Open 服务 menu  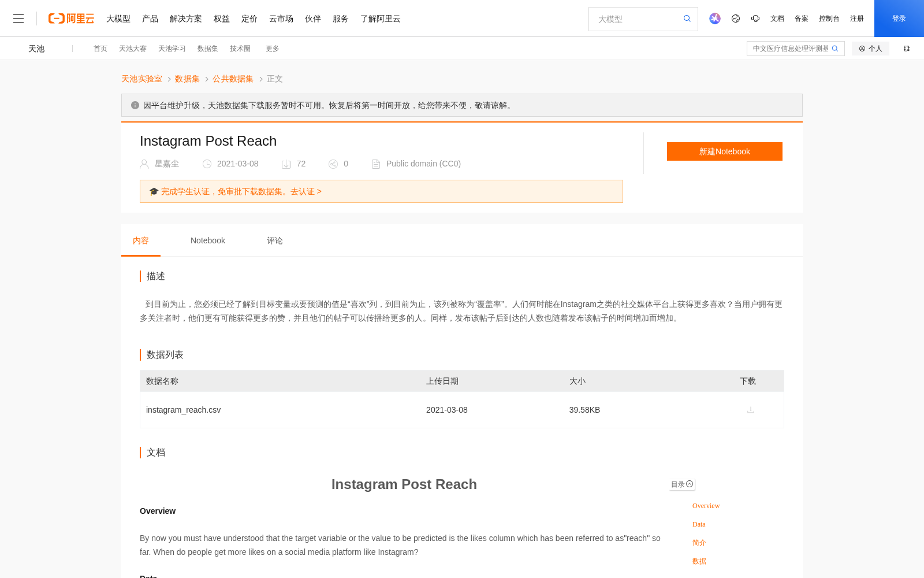coord(341,18)
